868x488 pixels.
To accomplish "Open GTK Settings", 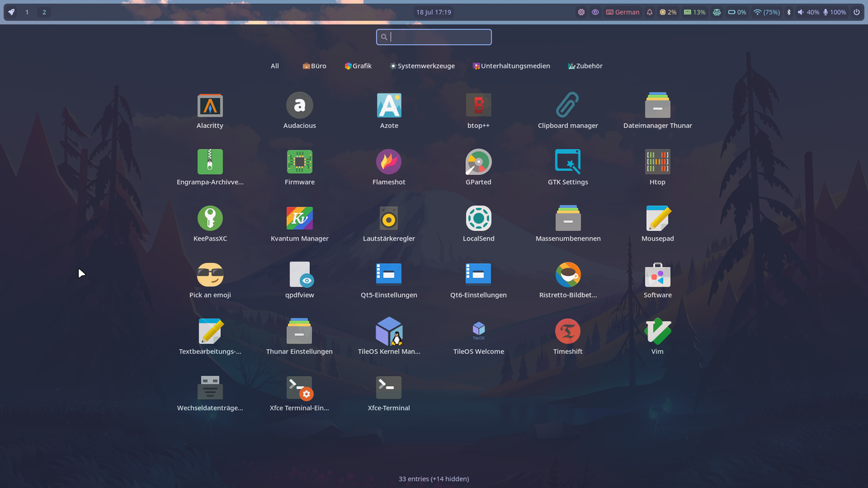I will point(568,167).
